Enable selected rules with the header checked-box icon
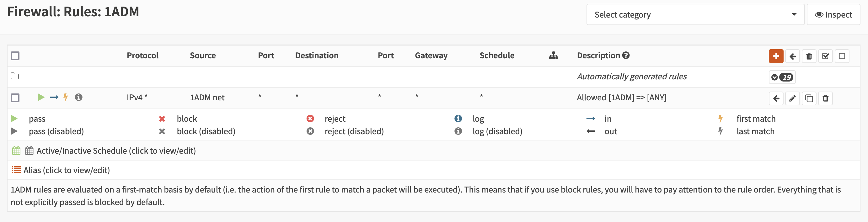 point(825,56)
